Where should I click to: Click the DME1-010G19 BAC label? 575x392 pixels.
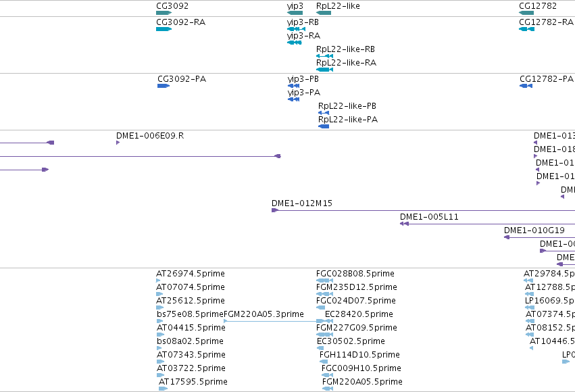[x=534, y=230]
